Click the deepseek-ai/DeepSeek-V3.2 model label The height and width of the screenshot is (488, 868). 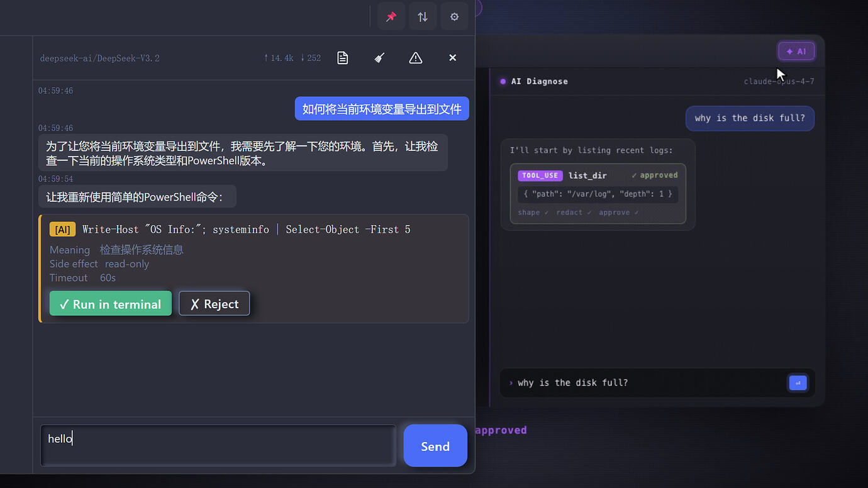100,58
